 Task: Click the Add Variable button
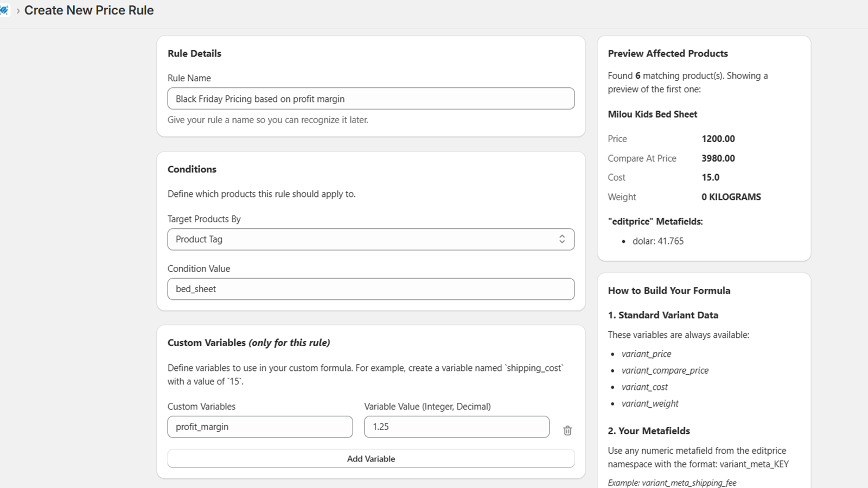click(x=371, y=458)
